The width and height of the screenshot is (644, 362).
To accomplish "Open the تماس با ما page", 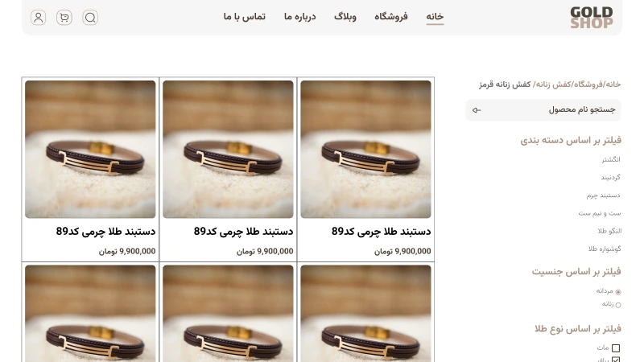I will [x=245, y=17].
